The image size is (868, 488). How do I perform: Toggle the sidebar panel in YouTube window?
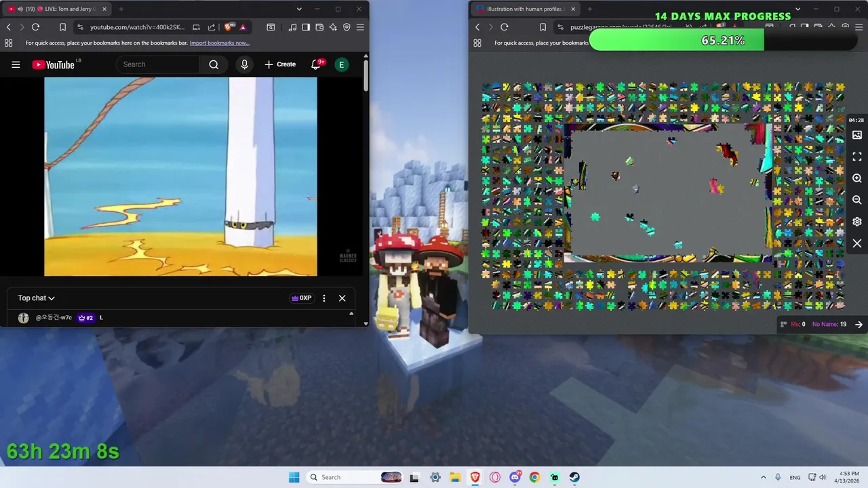[306, 27]
